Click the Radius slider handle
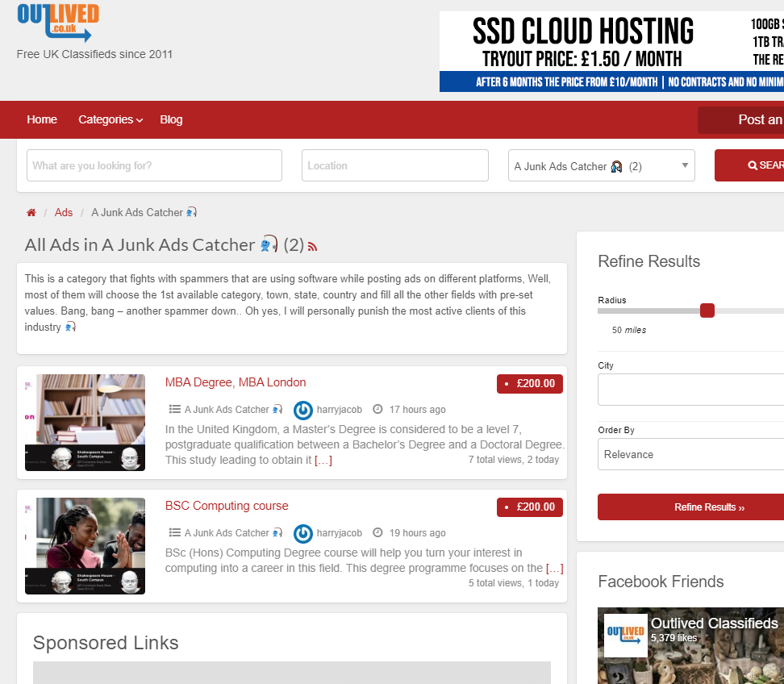Viewport: 784px width, 684px height. pyautogui.click(x=707, y=311)
